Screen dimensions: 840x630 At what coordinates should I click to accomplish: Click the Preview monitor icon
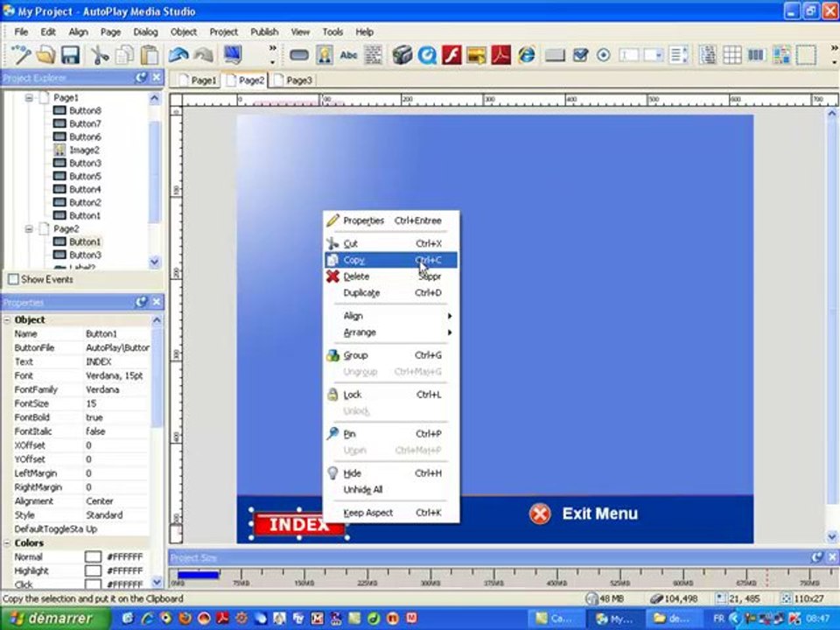click(x=233, y=54)
